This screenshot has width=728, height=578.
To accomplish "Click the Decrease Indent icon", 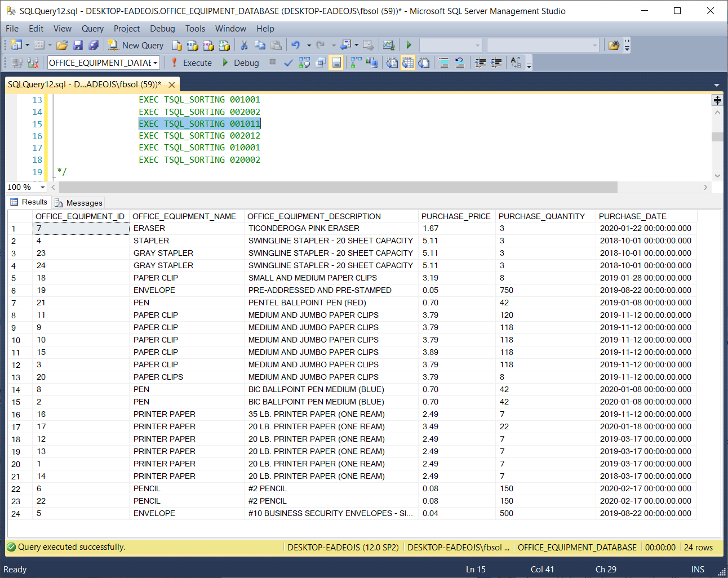I will [x=481, y=63].
